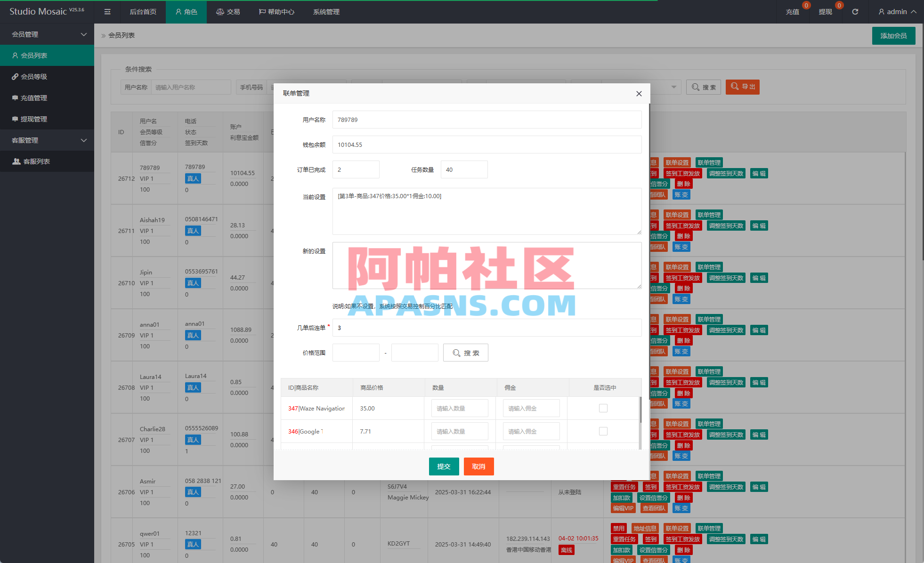Open 提现 withdrawal notifications with badge
The height and width of the screenshot is (563, 924).
(825, 11)
